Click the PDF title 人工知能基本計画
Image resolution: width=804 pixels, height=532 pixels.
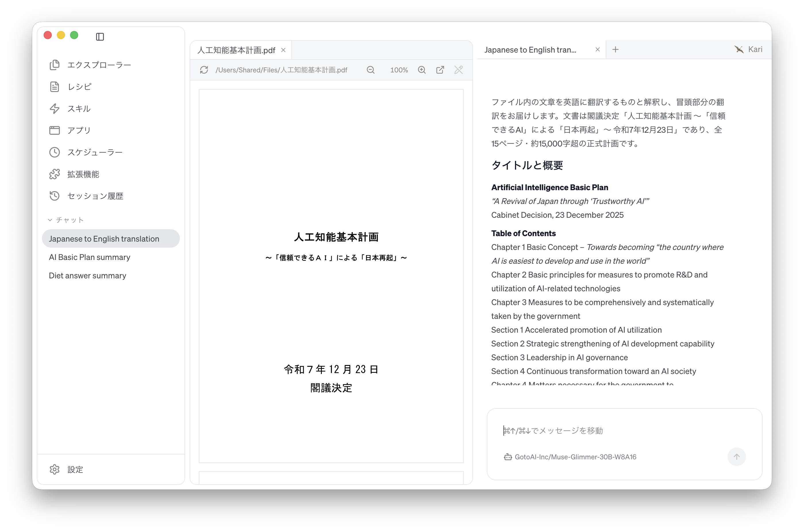(336, 237)
